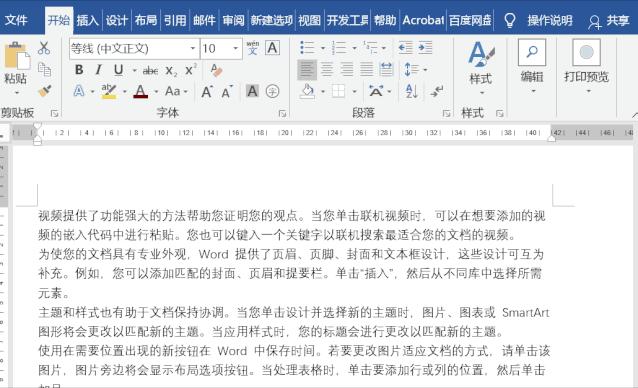Center align text
638x388 pixels.
(x=327, y=70)
